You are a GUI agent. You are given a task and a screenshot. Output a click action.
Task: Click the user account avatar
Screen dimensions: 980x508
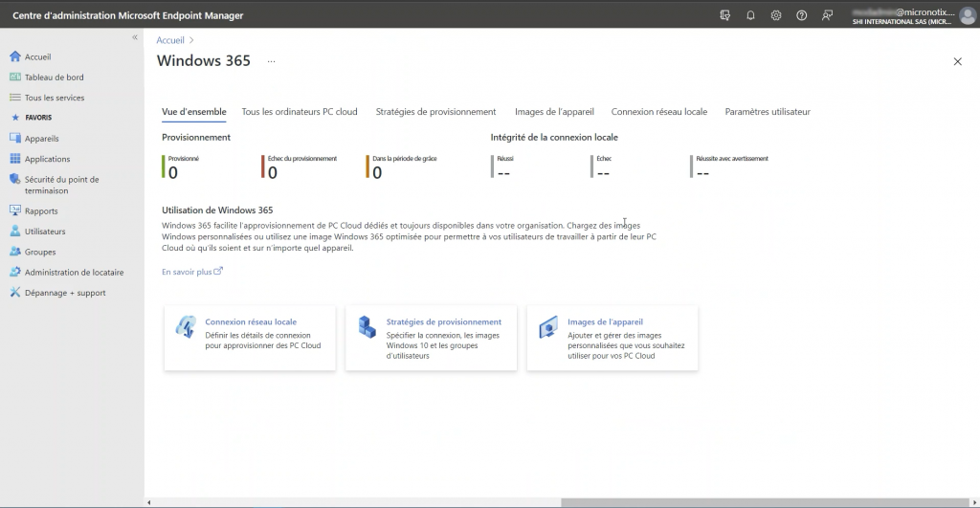tap(968, 16)
